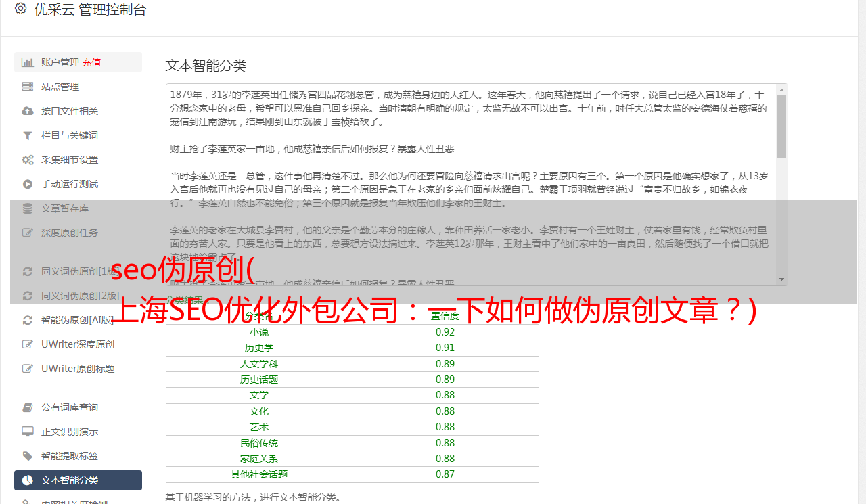Click the play icon for 手动运行测试
866x504 pixels.
tap(28, 184)
